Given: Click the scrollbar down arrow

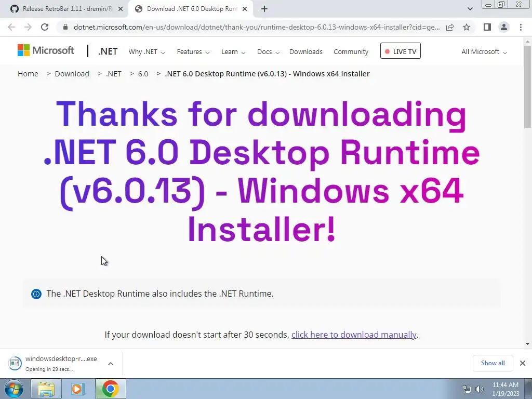Looking at the screenshot, I should pos(527,344).
